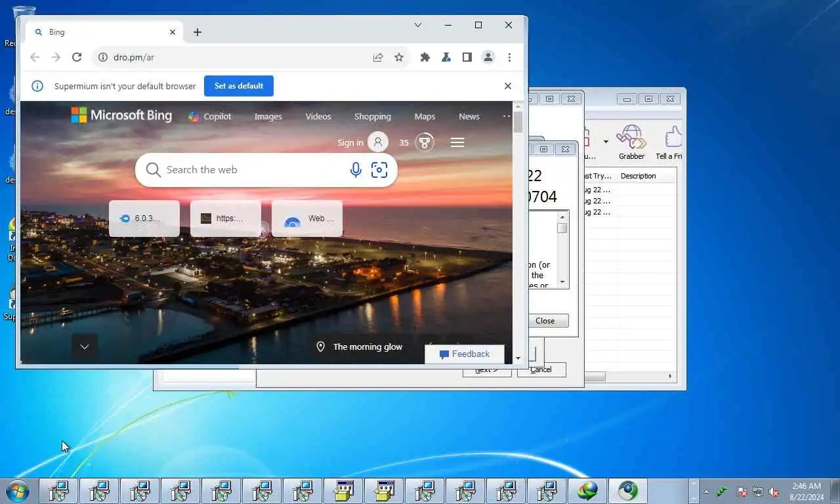Open the Web ... quick link tile
Viewport: 840px width, 504px height.
click(307, 219)
